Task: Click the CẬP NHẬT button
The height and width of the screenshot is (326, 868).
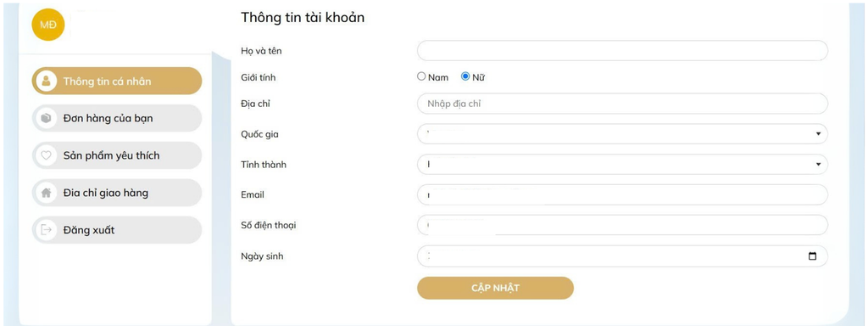Action: [495, 288]
